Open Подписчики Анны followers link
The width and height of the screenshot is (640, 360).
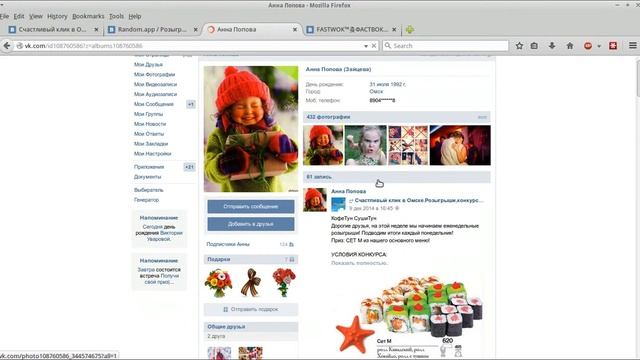pyautogui.click(x=228, y=244)
